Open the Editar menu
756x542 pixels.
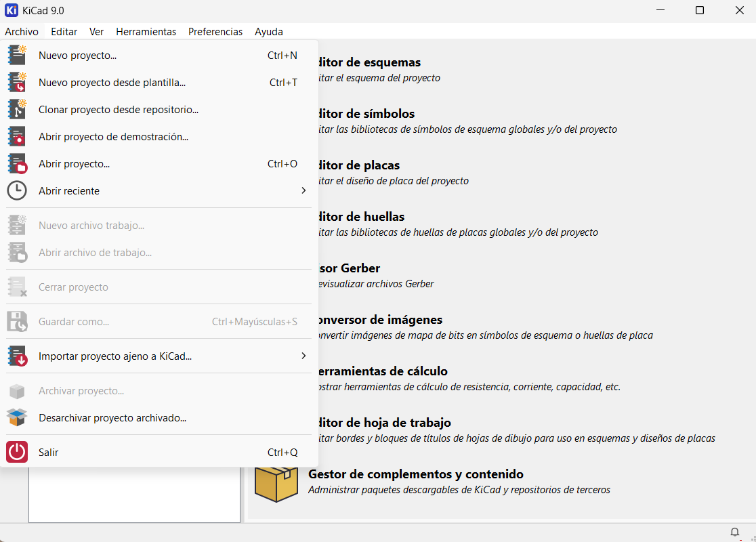[64, 32]
